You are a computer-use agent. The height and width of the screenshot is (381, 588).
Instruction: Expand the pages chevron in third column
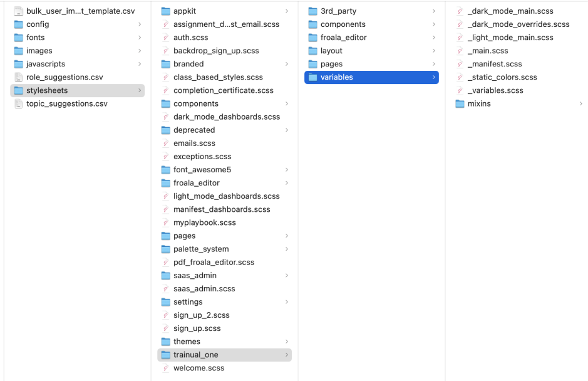433,64
